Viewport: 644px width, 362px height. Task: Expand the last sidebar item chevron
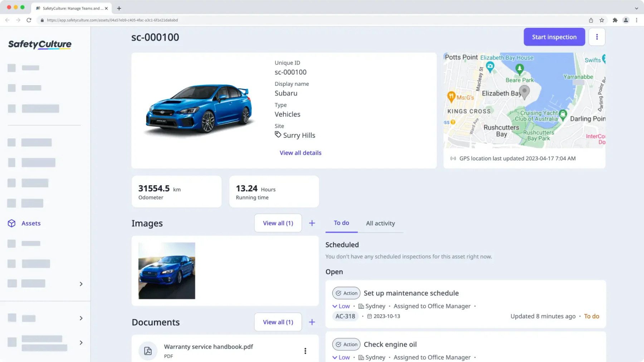click(x=81, y=343)
